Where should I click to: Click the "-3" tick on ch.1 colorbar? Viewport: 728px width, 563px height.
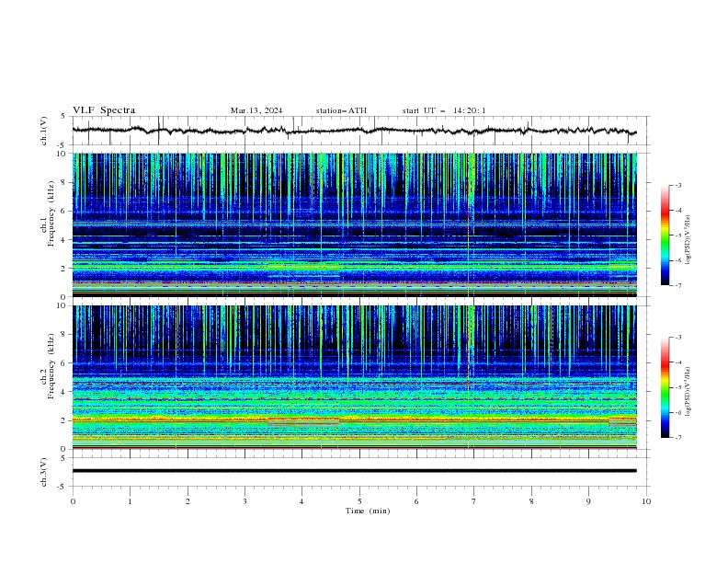click(x=677, y=185)
